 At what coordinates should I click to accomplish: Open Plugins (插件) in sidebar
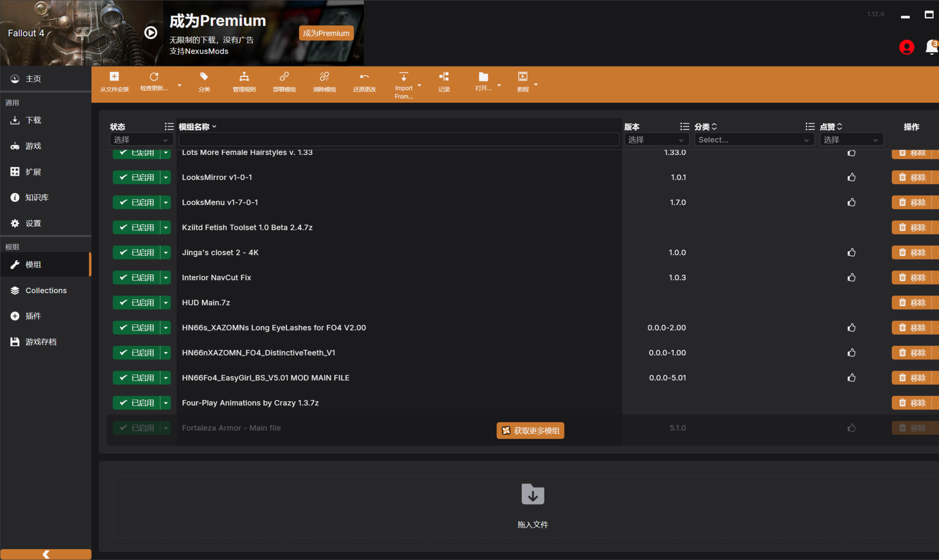tap(45, 316)
